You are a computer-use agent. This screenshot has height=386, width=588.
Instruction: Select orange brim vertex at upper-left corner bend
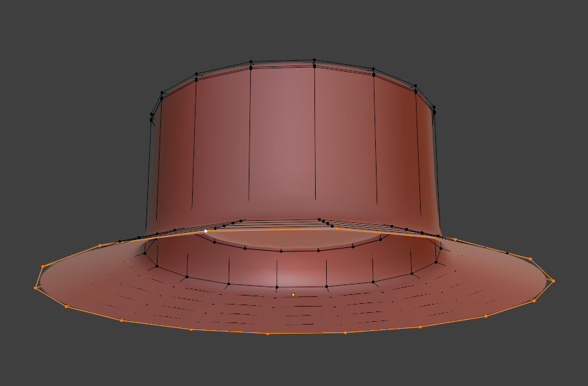[43, 266]
